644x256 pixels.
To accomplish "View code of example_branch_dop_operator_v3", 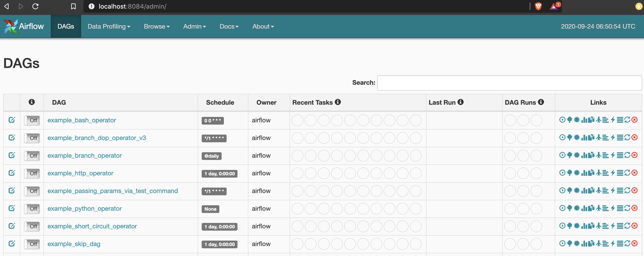I will [613, 138].
